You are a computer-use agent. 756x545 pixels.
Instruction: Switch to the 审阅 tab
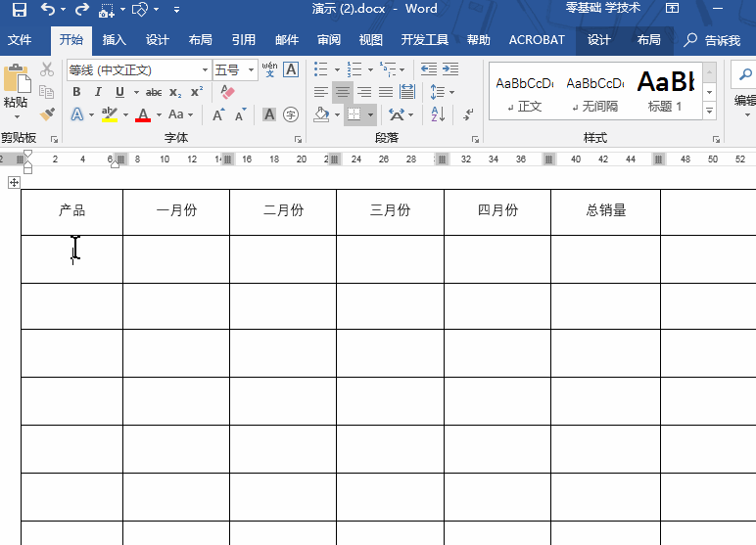click(329, 40)
